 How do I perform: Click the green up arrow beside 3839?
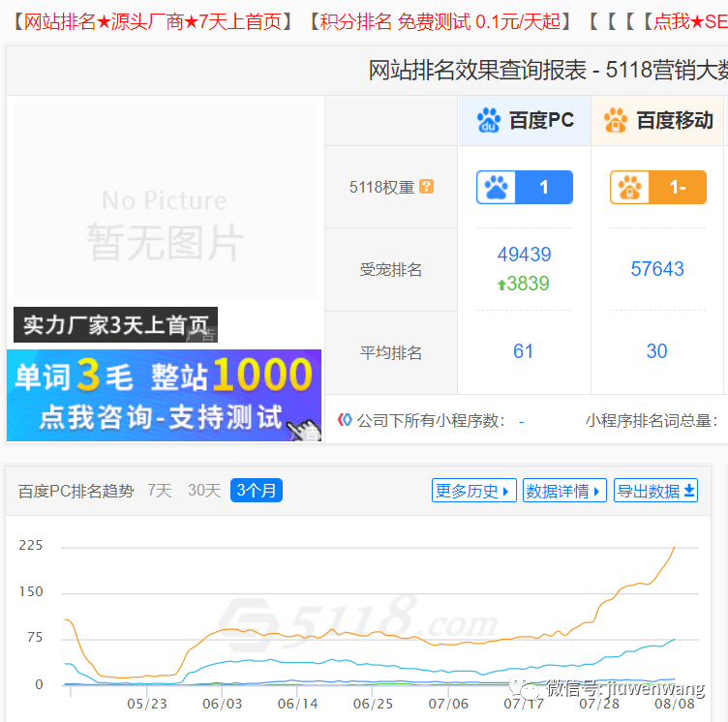501,285
